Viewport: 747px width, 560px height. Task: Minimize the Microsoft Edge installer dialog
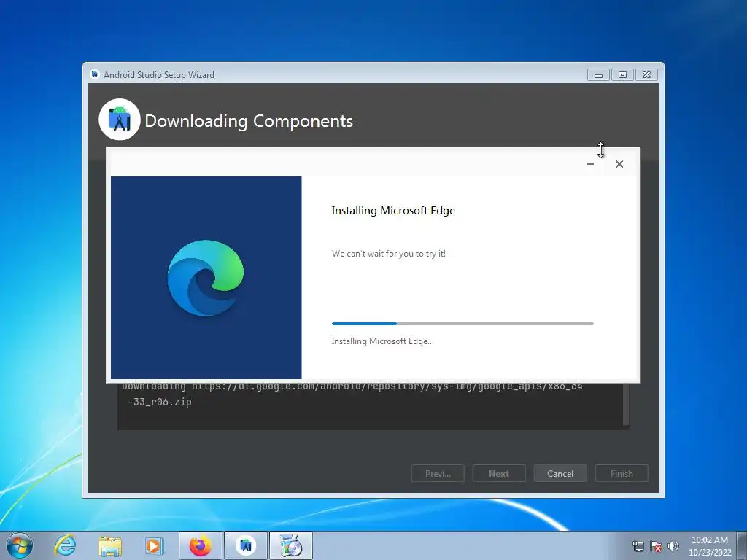589,164
